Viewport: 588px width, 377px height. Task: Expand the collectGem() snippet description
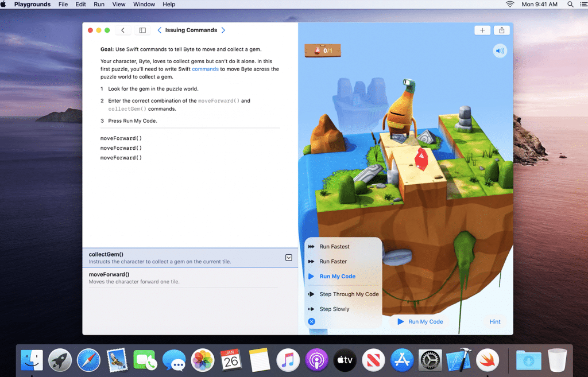click(x=289, y=257)
